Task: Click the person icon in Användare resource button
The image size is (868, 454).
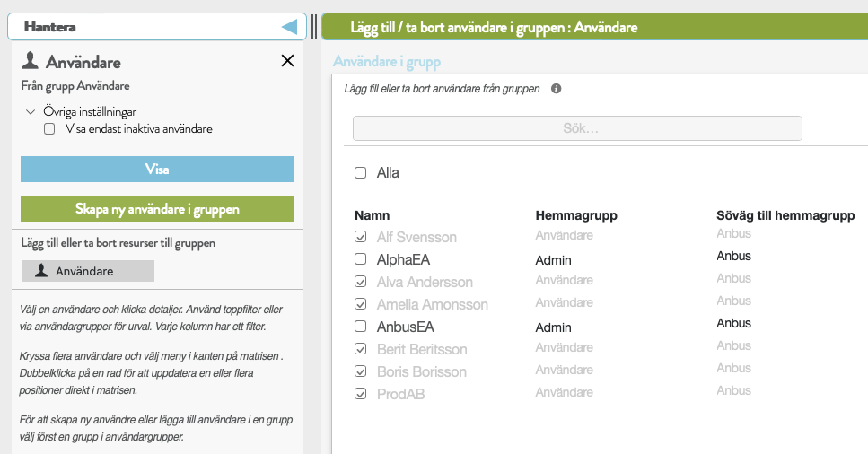Action: point(41,270)
